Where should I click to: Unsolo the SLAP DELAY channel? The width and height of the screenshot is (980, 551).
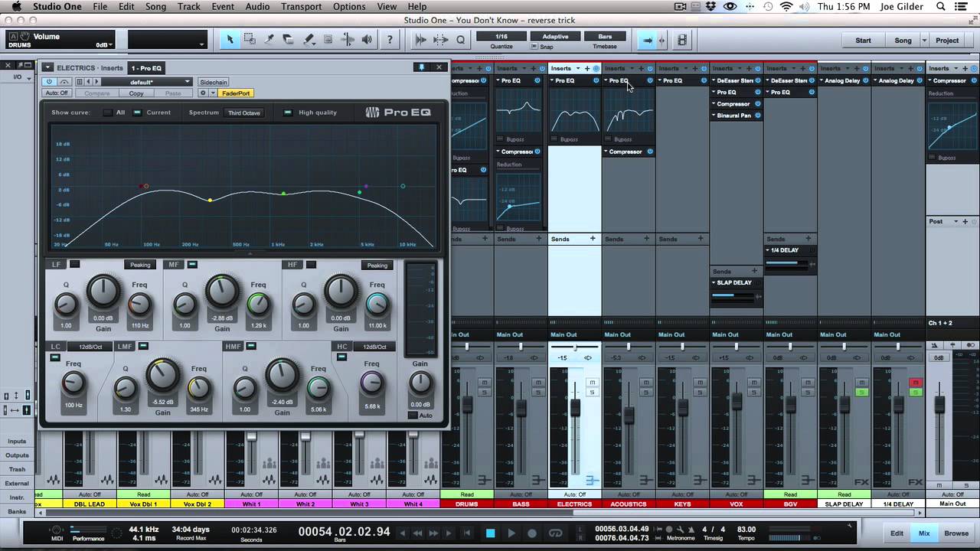[861, 392]
